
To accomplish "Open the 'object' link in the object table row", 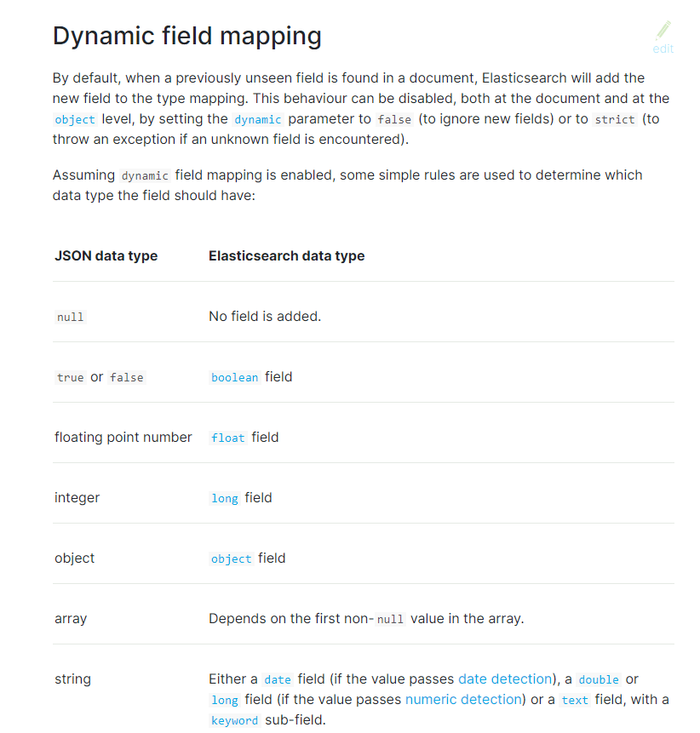I will (231, 558).
